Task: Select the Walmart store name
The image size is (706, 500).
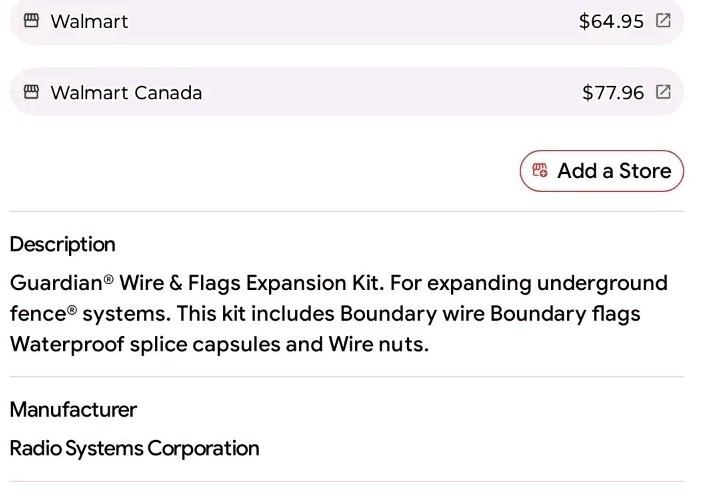Action: click(x=89, y=21)
